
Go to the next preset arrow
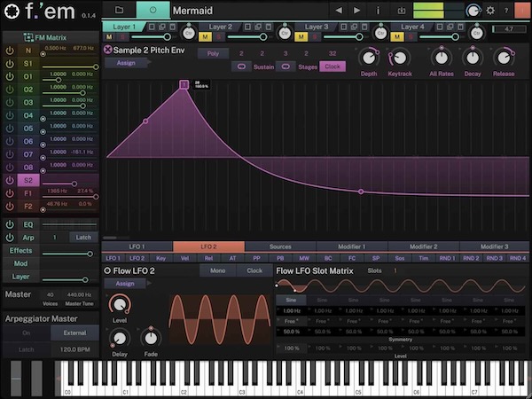point(357,10)
